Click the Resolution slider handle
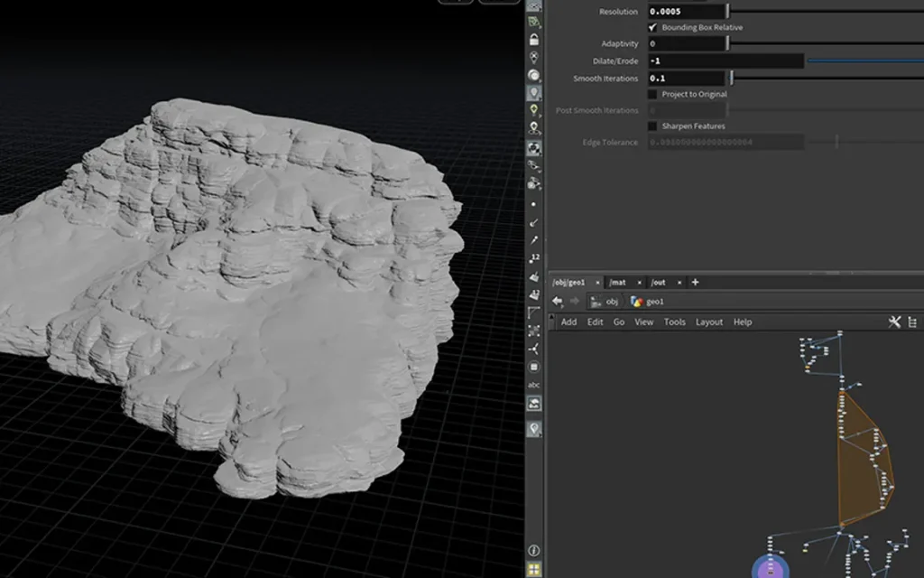924x578 pixels. pos(728,11)
